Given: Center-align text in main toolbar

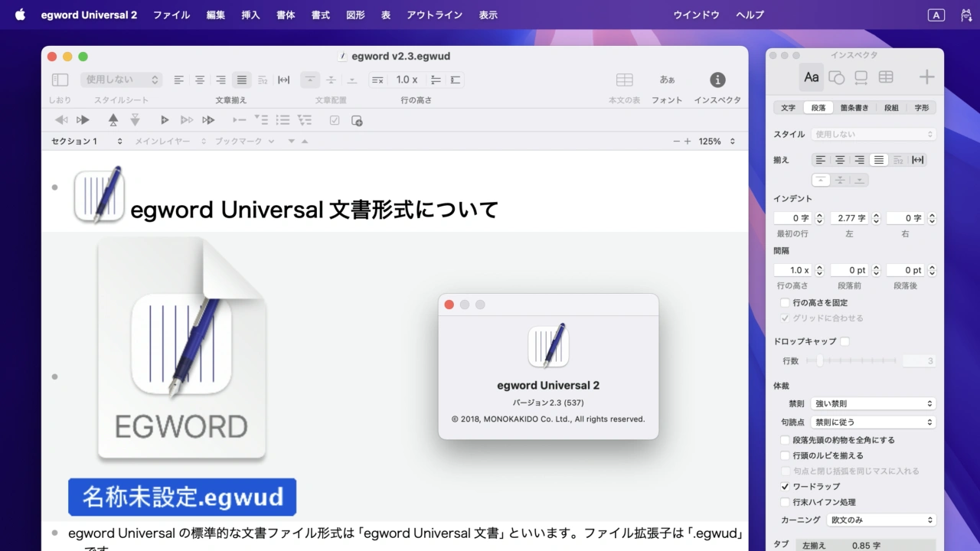Looking at the screenshot, I should pos(200,80).
